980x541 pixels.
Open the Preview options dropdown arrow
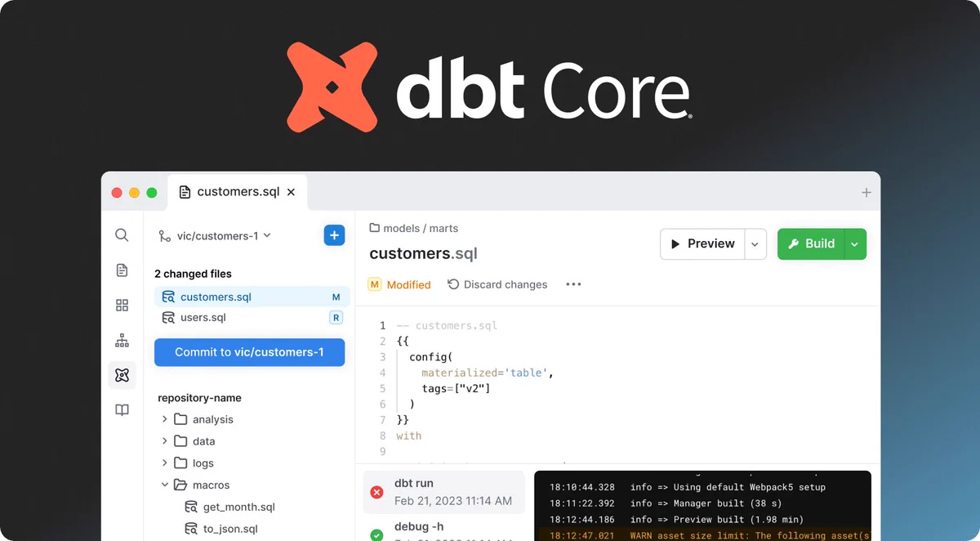[755, 244]
